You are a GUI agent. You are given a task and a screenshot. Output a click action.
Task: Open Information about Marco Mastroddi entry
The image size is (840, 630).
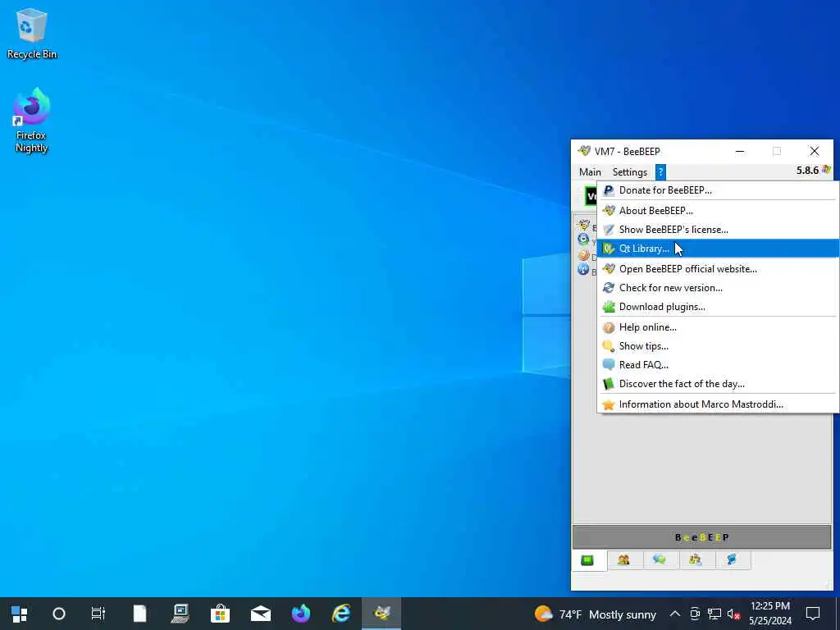click(717, 404)
